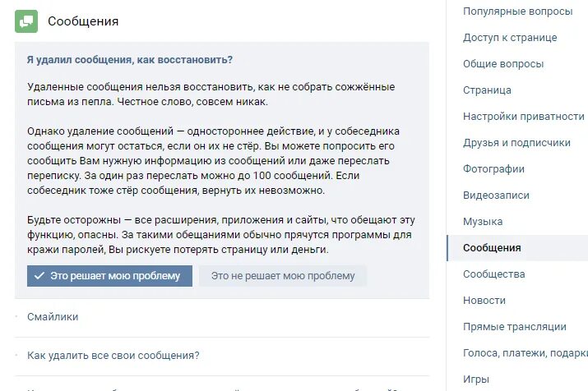Go to 'Новости' category

484,301
